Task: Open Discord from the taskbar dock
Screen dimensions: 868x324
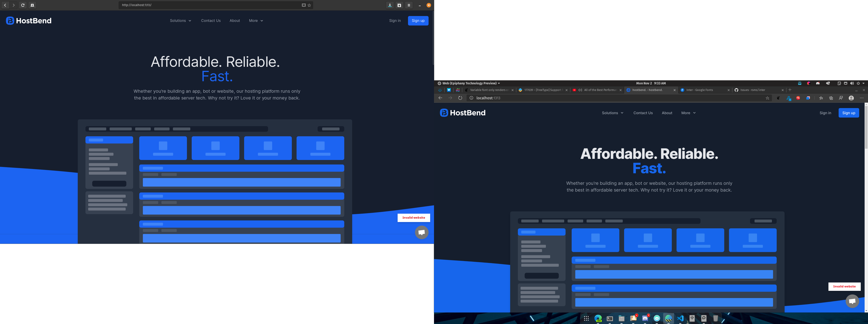Action: [x=645, y=318]
